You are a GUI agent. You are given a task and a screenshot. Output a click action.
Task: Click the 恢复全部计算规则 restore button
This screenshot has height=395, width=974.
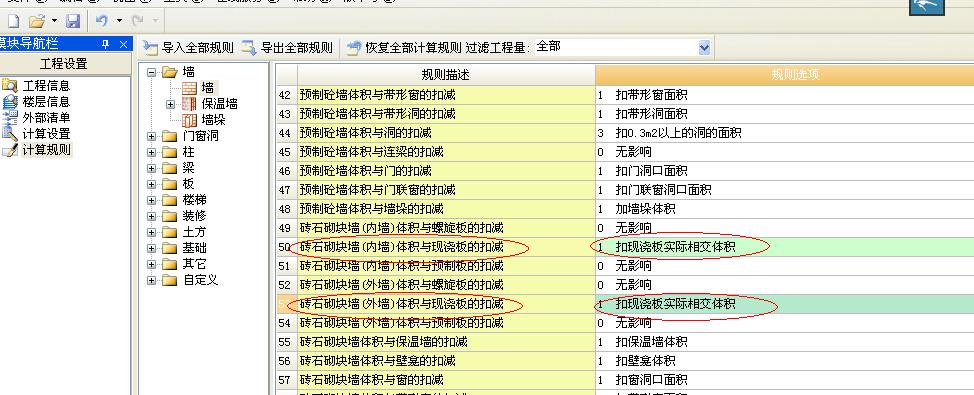coord(404,47)
